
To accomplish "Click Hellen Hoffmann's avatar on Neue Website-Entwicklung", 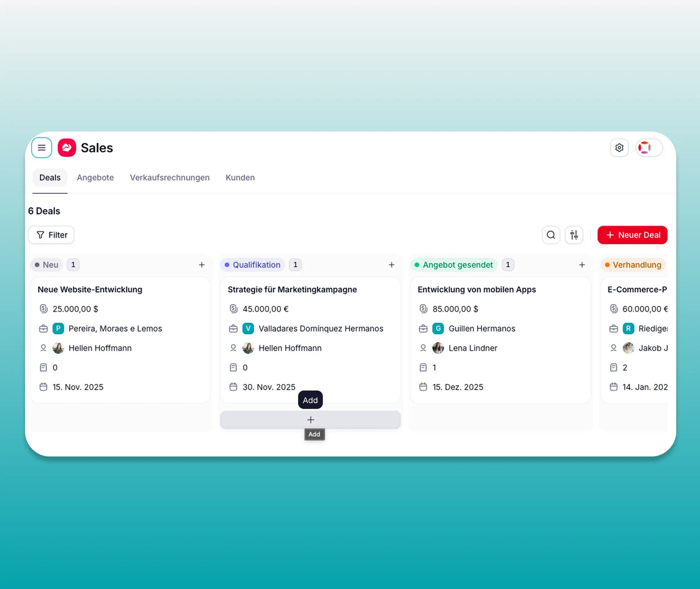I will point(58,347).
